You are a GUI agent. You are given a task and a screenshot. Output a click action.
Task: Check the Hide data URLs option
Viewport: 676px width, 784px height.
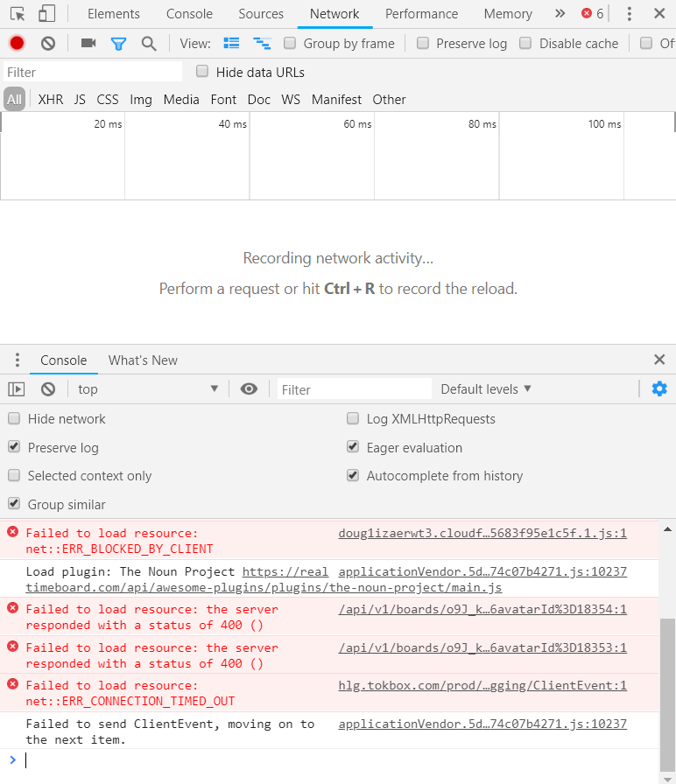pos(202,72)
